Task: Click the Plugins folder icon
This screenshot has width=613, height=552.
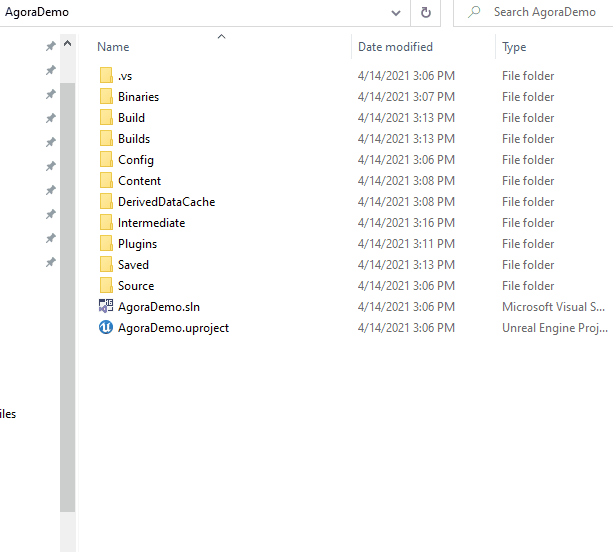Action: [x=106, y=244]
